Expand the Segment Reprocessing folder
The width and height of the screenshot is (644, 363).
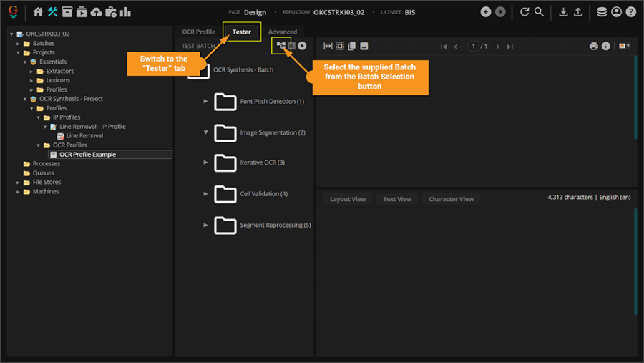coord(205,225)
